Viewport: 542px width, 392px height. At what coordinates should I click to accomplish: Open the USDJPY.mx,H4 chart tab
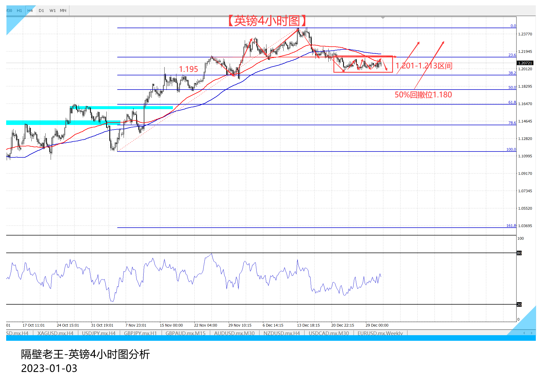(x=99, y=333)
